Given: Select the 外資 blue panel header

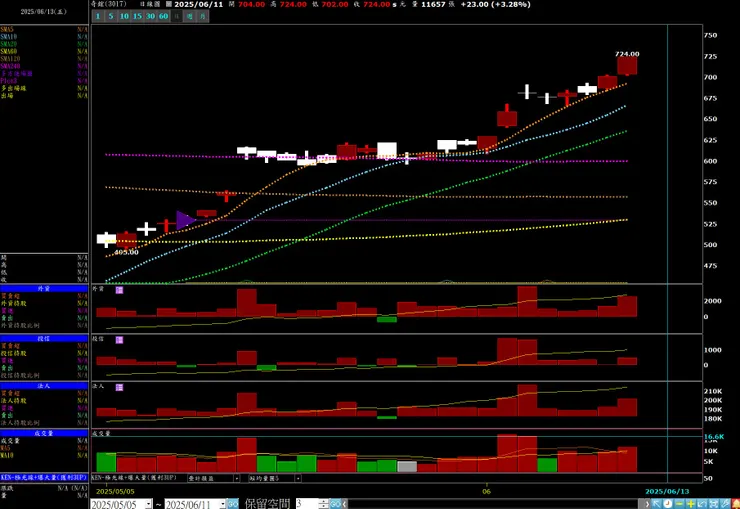Looking at the screenshot, I should click(44, 288).
